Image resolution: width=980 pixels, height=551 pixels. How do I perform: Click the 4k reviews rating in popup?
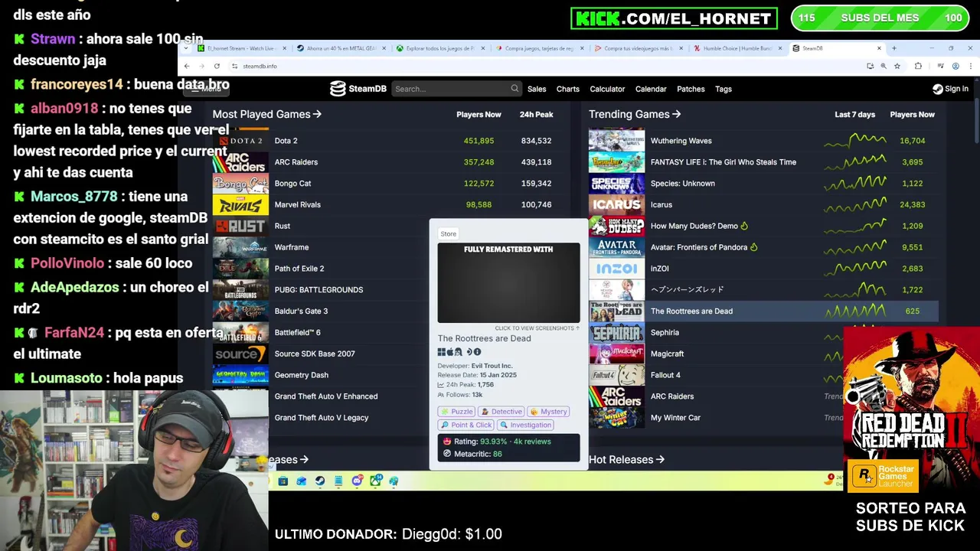532,442
